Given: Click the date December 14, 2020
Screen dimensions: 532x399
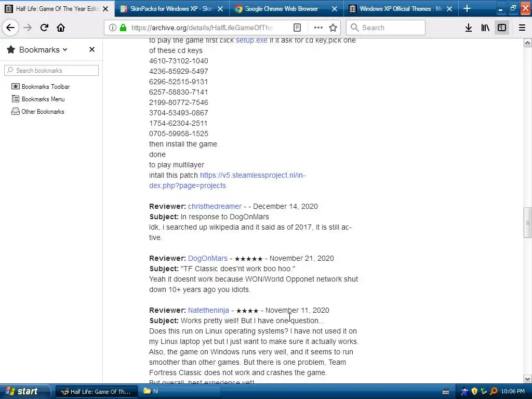Looking at the screenshot, I should click(285, 206).
